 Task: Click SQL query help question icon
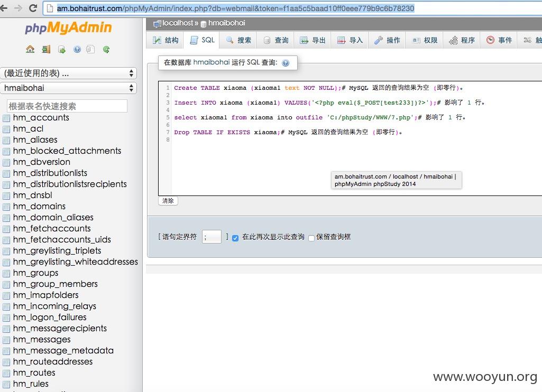coord(286,63)
